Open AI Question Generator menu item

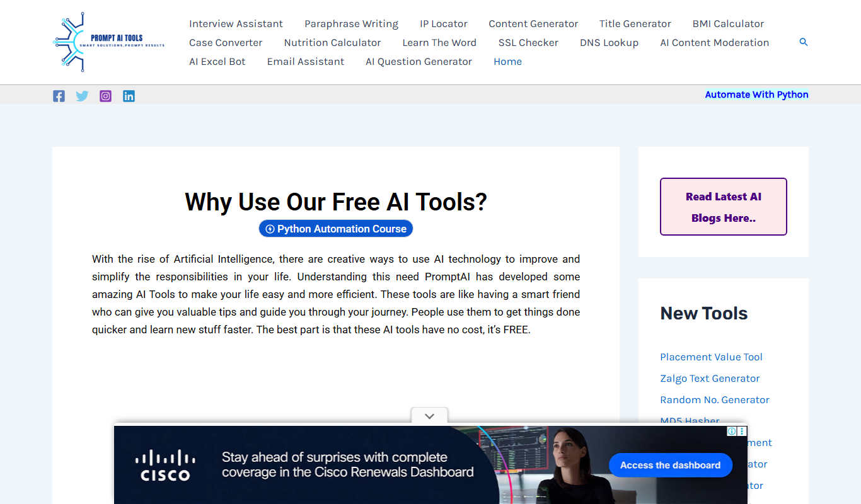click(x=419, y=62)
